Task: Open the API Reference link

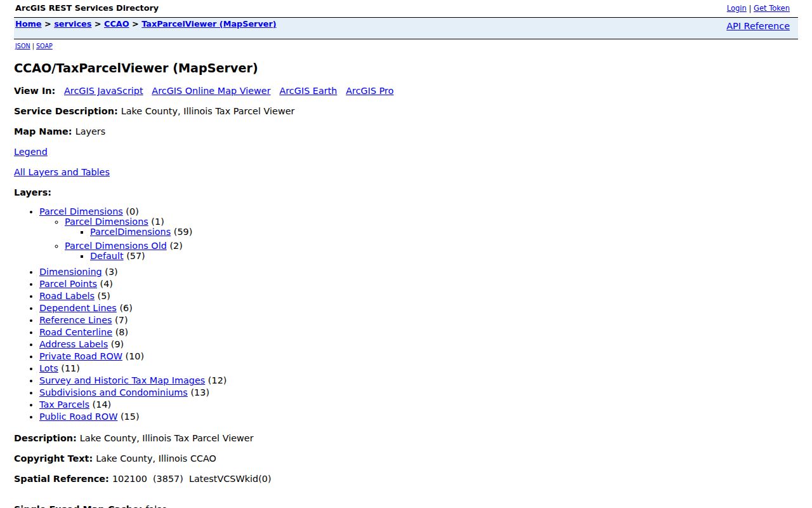Action: [x=758, y=26]
